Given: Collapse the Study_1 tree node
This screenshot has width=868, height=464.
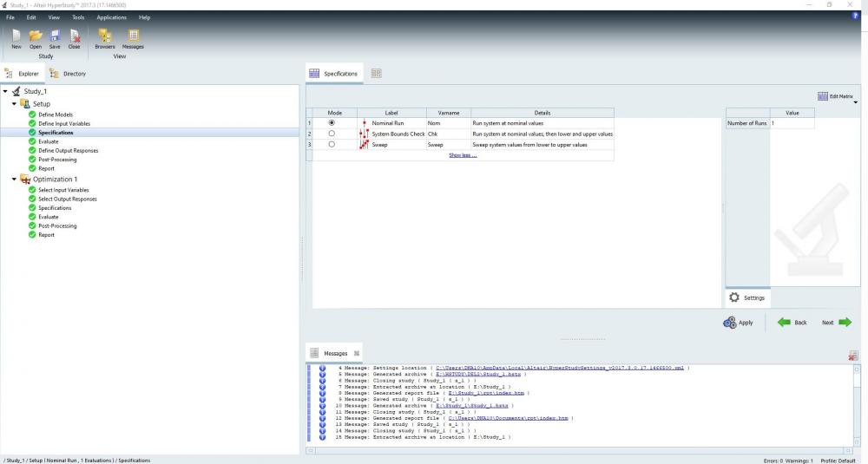Looking at the screenshot, I should [5, 91].
